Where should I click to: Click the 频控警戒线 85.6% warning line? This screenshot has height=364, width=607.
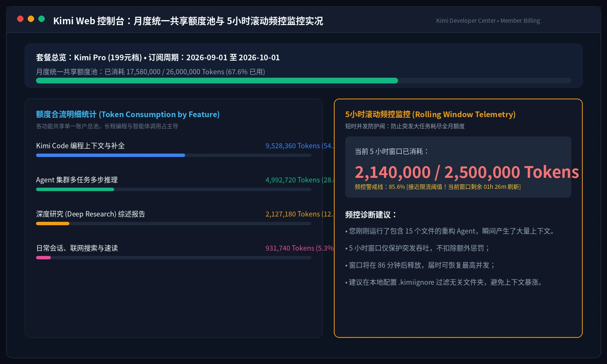[x=437, y=187]
